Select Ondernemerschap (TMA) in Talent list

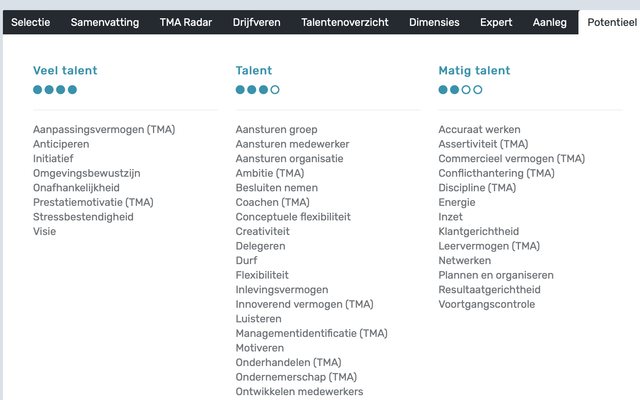point(296,377)
